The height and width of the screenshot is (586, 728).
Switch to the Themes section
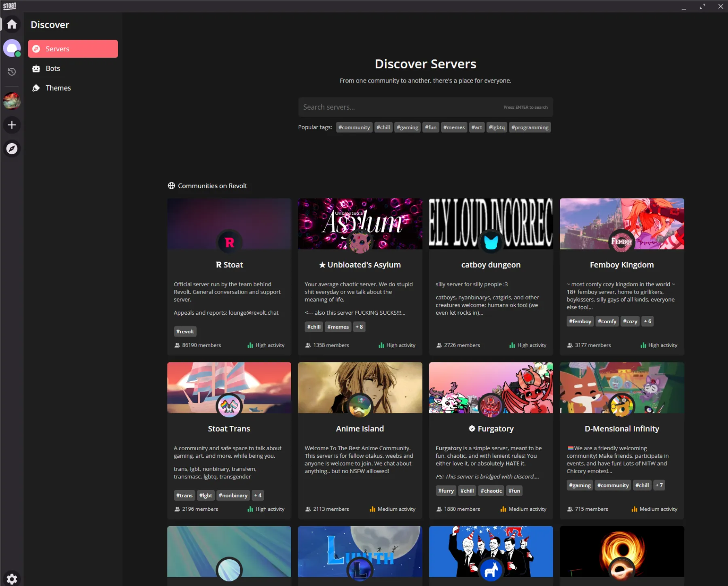[x=58, y=88]
